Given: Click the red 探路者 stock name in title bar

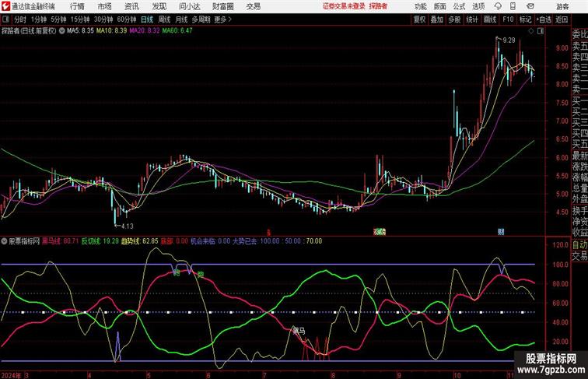Looking at the screenshot, I should point(378,6).
